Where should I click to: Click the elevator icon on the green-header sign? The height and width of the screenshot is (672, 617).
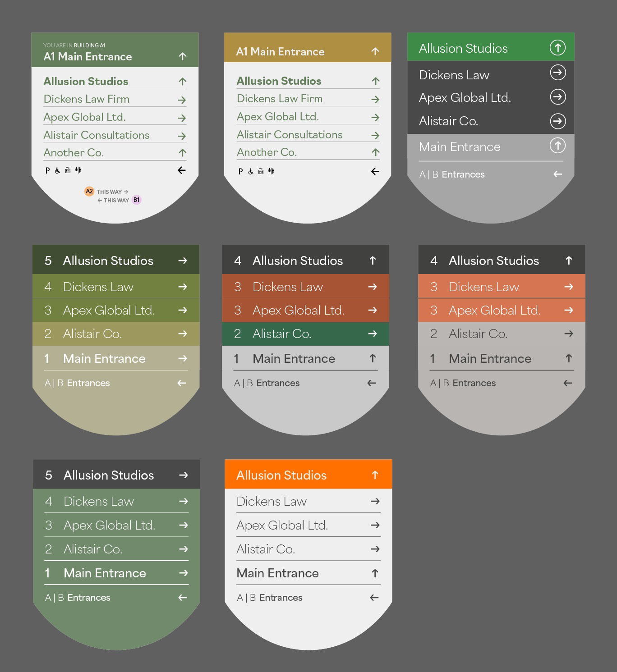[x=68, y=170]
